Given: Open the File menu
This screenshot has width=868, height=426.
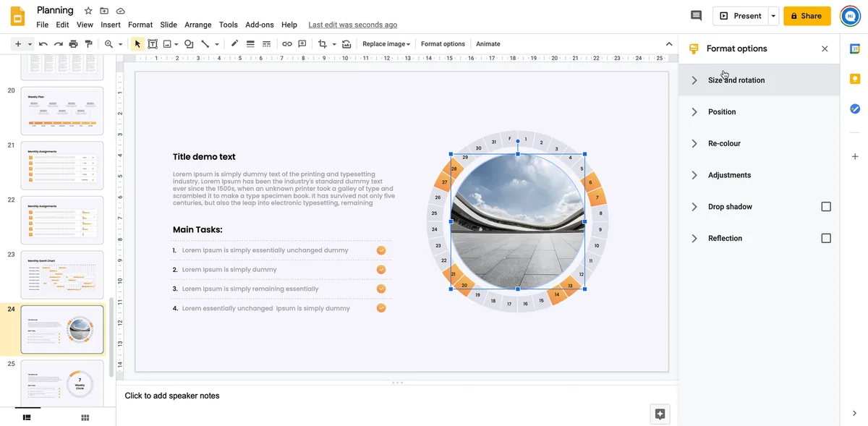Looking at the screenshot, I should click(42, 25).
